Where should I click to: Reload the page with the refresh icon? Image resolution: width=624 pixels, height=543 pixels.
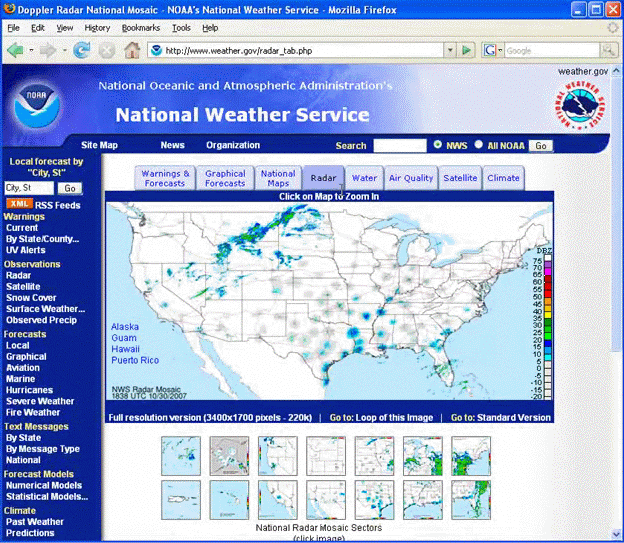(x=82, y=51)
